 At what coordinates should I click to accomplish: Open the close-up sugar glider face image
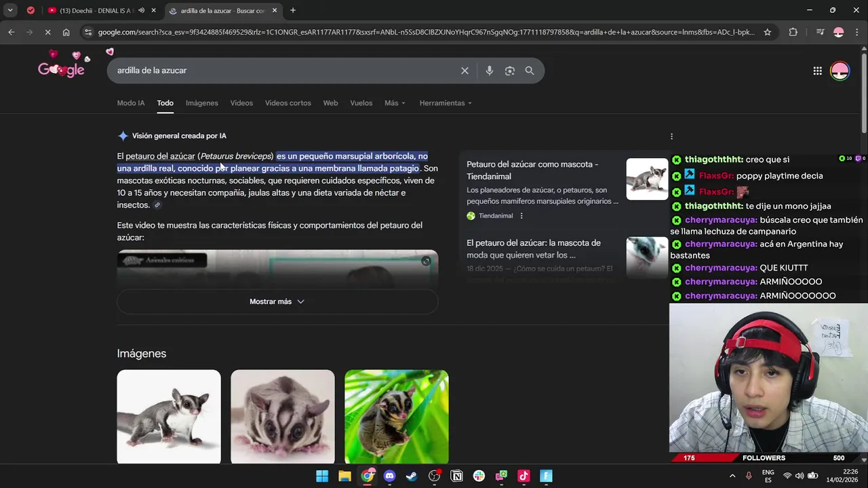coord(283,416)
